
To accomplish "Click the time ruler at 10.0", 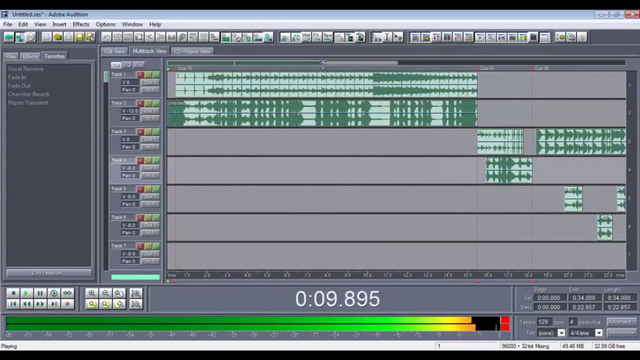I will tap(367, 275).
